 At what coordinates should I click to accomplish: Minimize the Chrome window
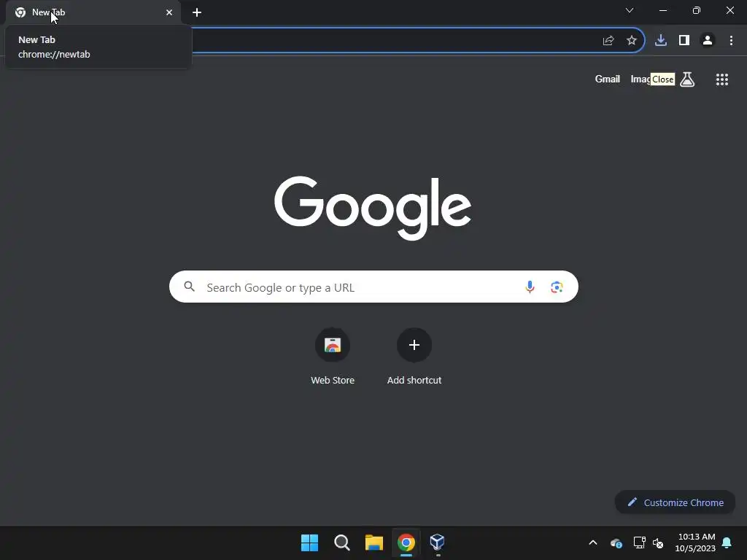click(x=663, y=10)
